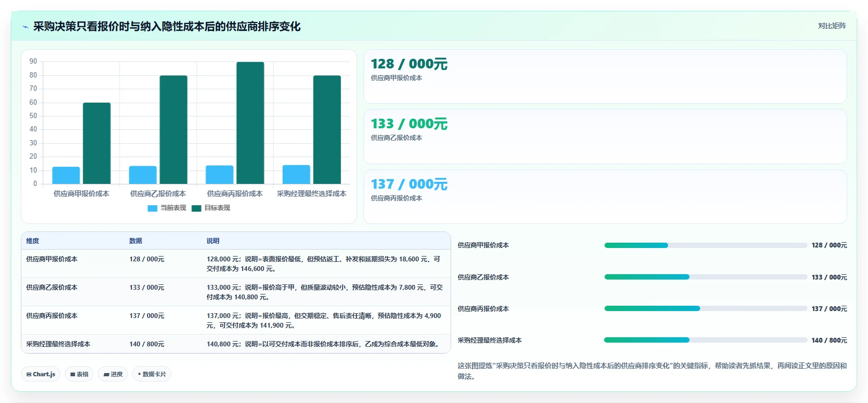The image size is (868, 403).
Task: Click the 供应商乙报价成本 table row label
Action: pyautogui.click(x=52, y=288)
